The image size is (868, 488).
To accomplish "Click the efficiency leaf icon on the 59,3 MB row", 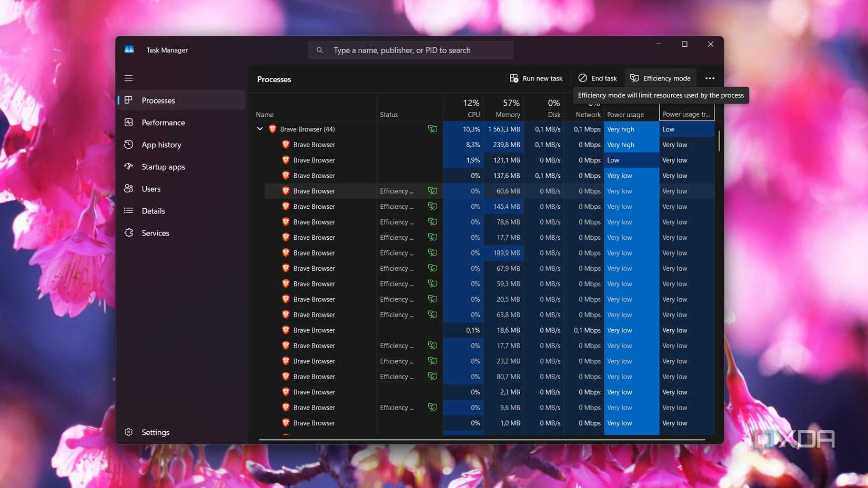I will click(432, 283).
